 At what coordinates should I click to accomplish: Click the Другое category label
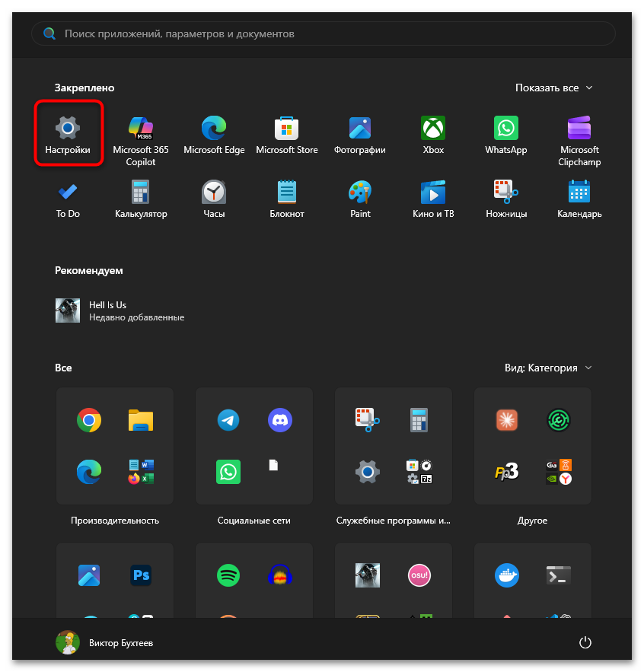(x=532, y=521)
